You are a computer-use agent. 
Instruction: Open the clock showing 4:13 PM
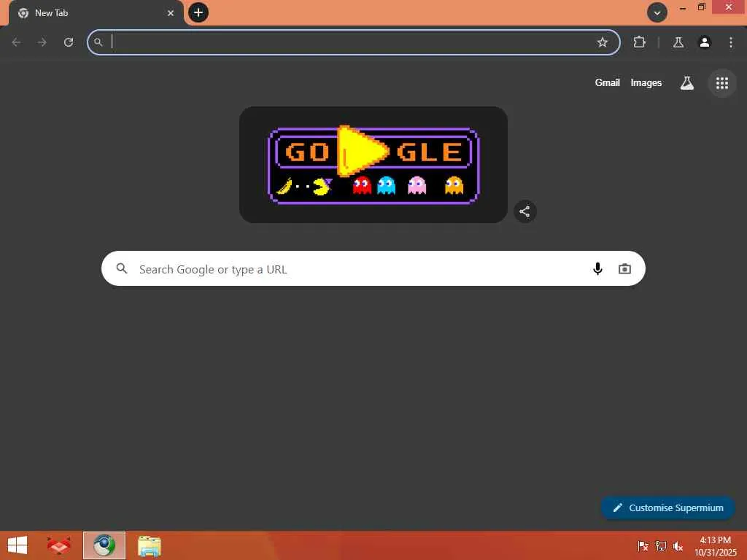tap(715, 546)
